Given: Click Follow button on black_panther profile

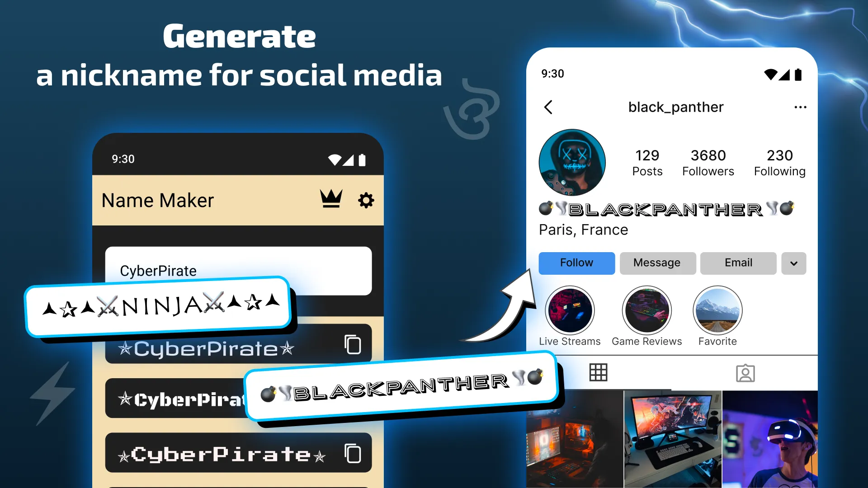Looking at the screenshot, I should (576, 263).
